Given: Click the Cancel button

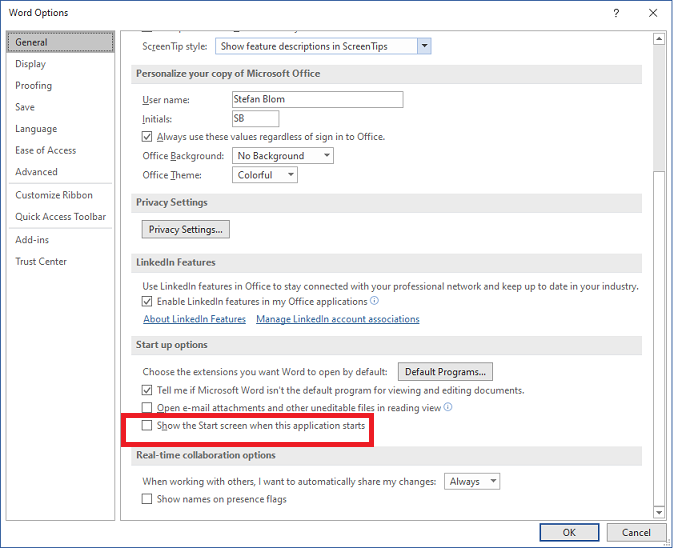Looking at the screenshot, I should click(636, 533).
